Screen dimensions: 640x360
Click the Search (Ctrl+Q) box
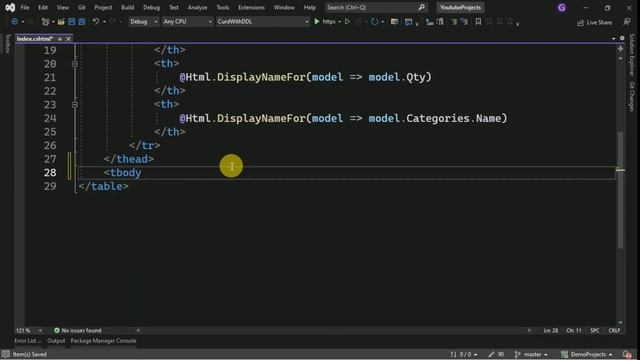pyautogui.click(x=376, y=7)
